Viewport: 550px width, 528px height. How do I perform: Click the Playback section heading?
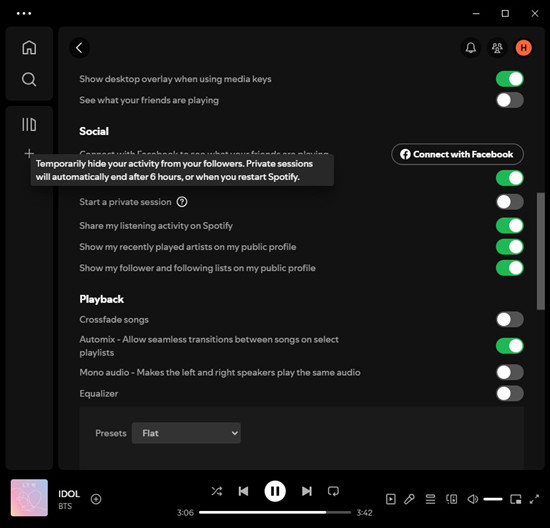(x=102, y=299)
